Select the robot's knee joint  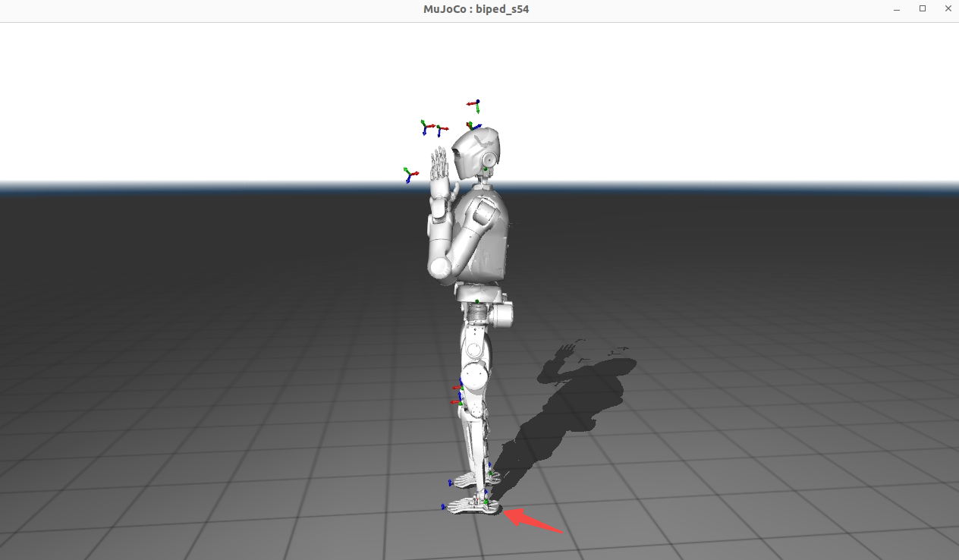(475, 374)
